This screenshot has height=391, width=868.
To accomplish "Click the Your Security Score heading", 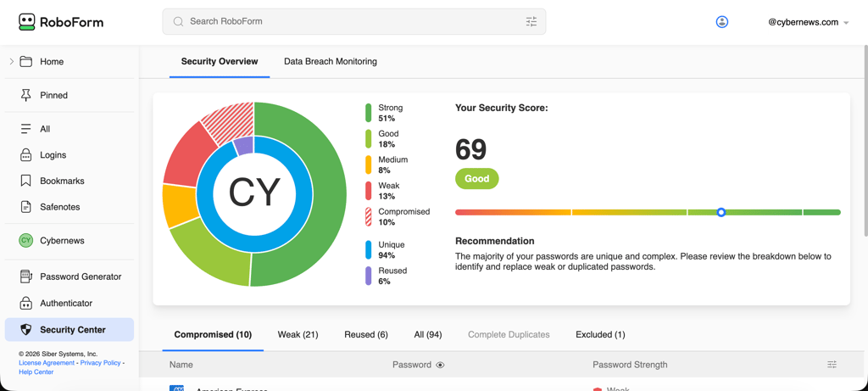I will coord(502,108).
